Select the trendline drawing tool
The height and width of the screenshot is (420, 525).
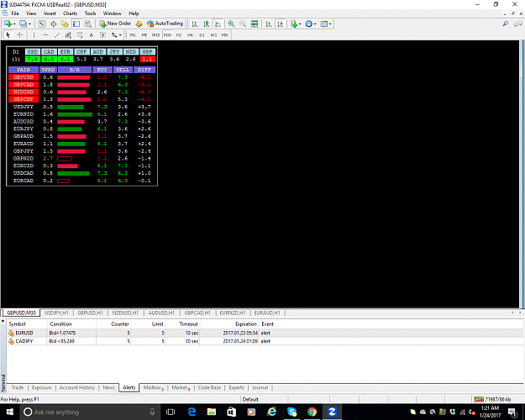pyautogui.click(x=57, y=34)
